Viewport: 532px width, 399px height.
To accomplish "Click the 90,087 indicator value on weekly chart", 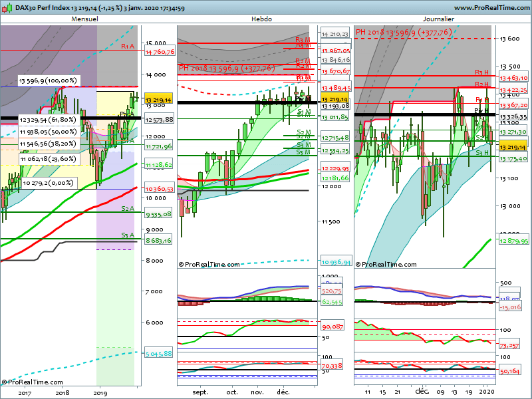I will 331,327.
